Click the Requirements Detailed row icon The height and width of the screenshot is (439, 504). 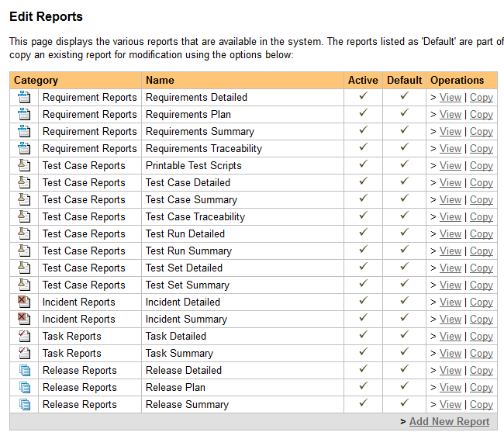(x=24, y=98)
